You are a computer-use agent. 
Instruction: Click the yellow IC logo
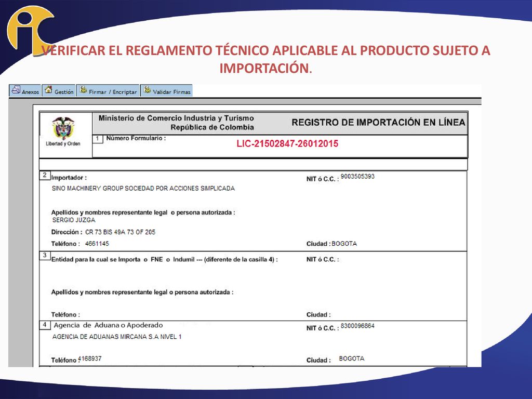click(30, 30)
